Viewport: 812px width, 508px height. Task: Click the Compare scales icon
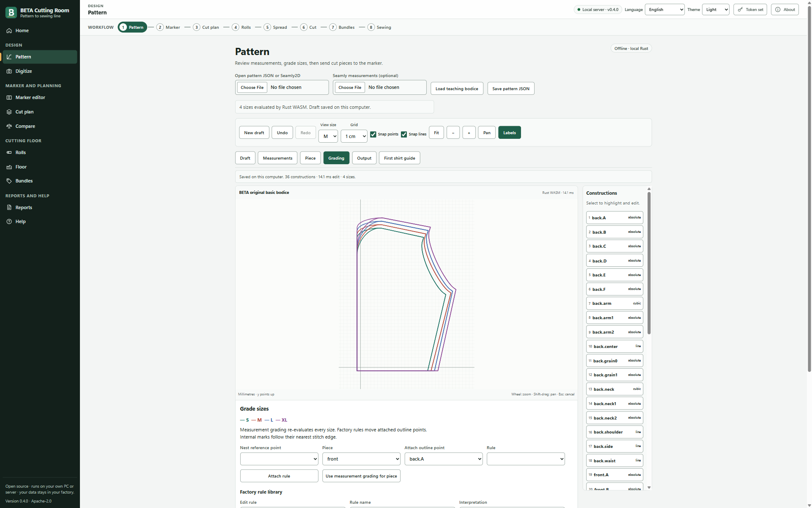pyautogui.click(x=9, y=126)
